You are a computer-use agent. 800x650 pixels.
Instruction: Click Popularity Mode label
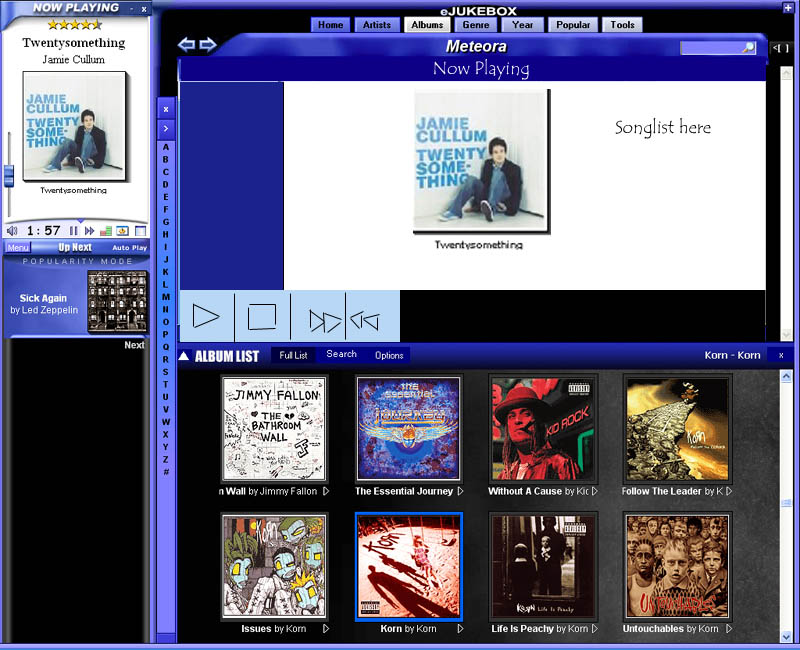click(x=77, y=261)
